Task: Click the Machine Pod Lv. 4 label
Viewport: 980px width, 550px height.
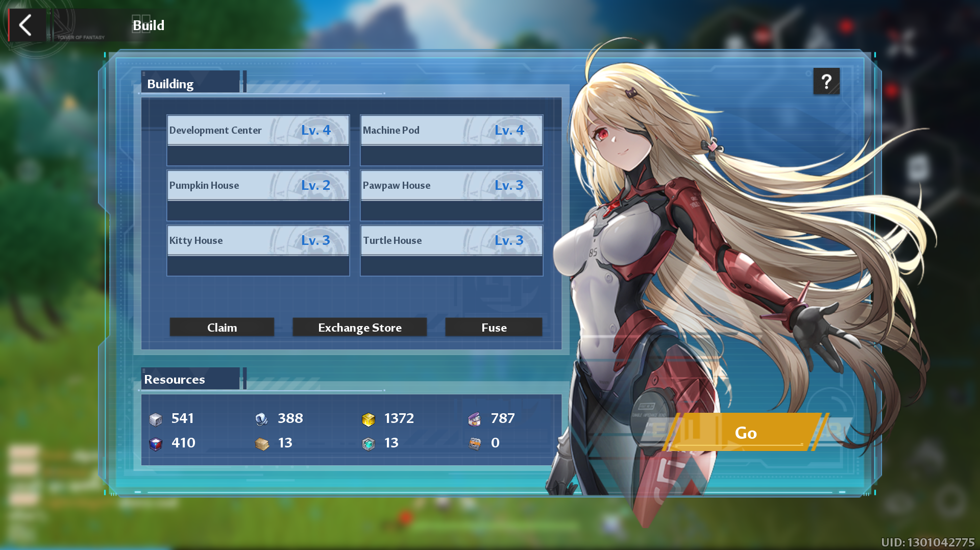Action: coord(509,130)
